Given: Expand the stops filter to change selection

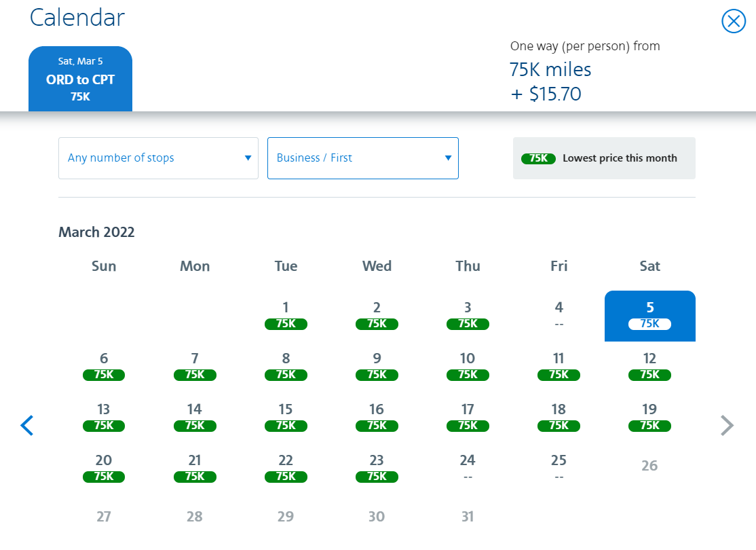Looking at the screenshot, I should point(158,158).
